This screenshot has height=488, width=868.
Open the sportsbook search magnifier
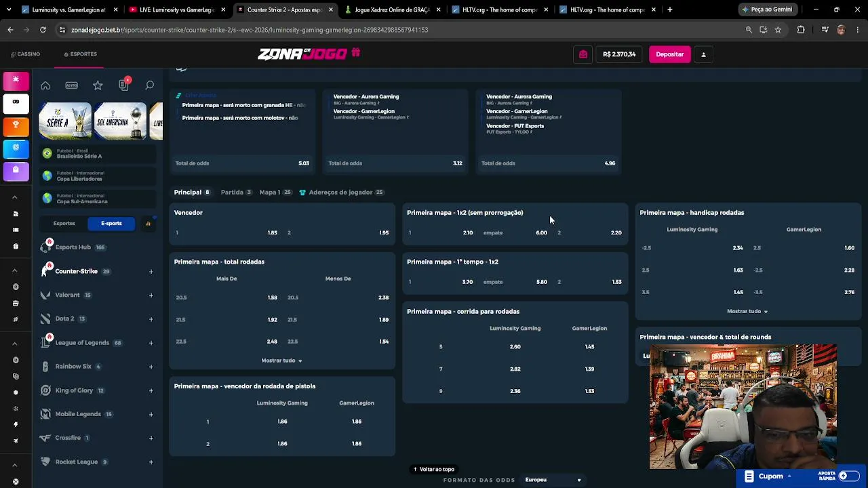coord(150,85)
